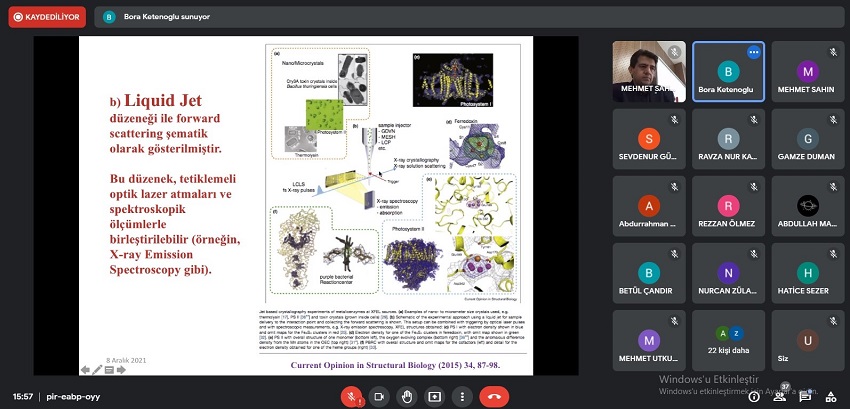Show the participants list with 37 badge
The width and height of the screenshot is (850, 409).
click(x=777, y=396)
